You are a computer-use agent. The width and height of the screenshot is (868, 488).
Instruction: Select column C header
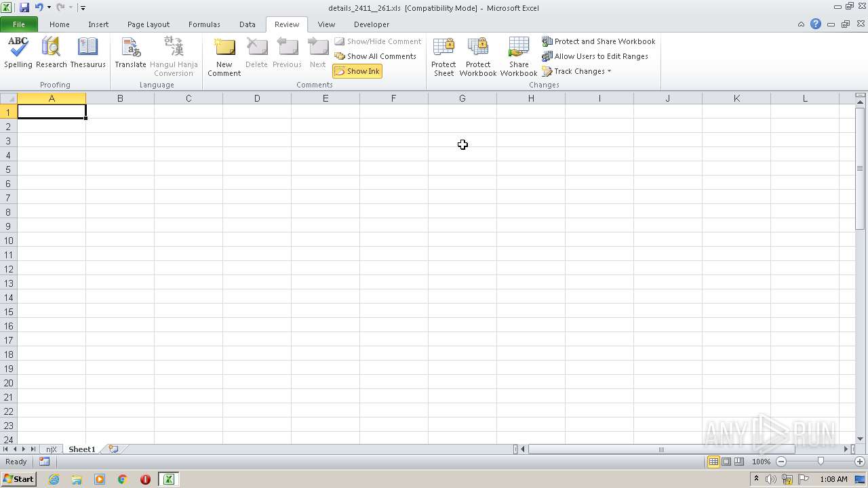189,98
